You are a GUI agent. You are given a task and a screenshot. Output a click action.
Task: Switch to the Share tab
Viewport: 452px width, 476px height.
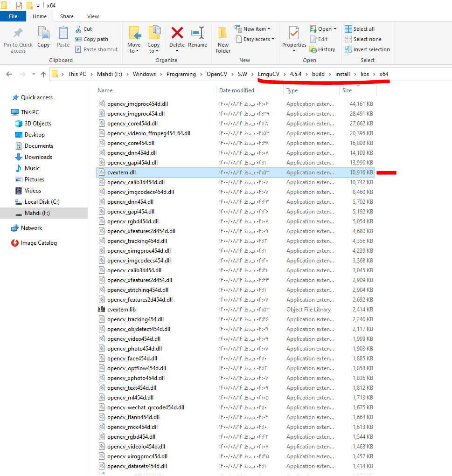tap(67, 16)
